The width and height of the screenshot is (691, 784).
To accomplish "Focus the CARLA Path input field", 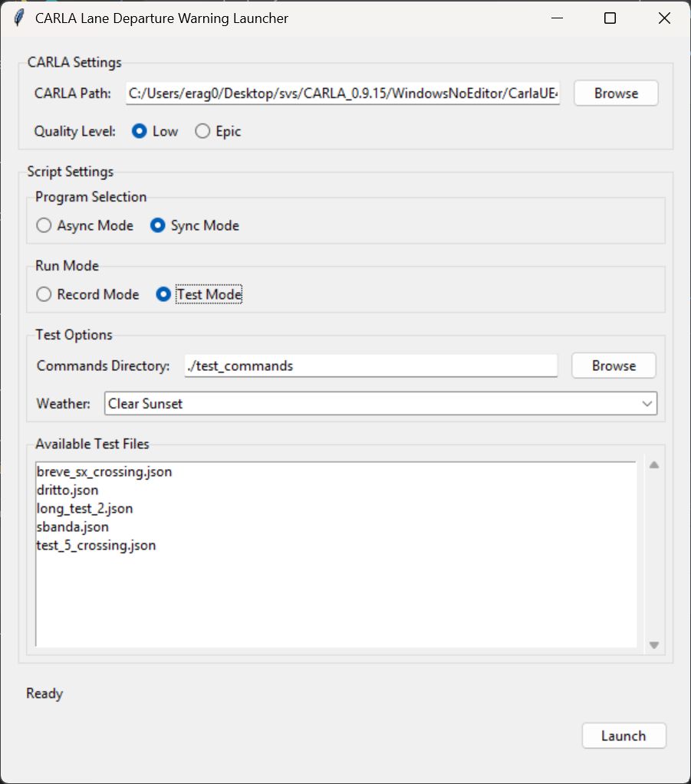I will 343,93.
